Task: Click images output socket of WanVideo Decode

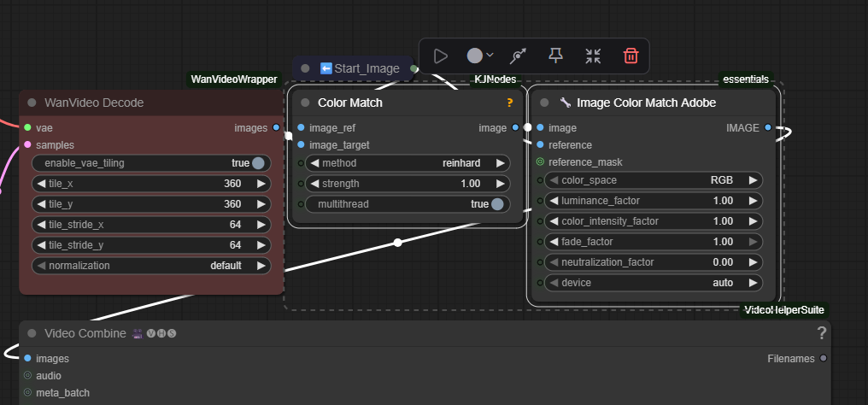Action: [x=276, y=128]
